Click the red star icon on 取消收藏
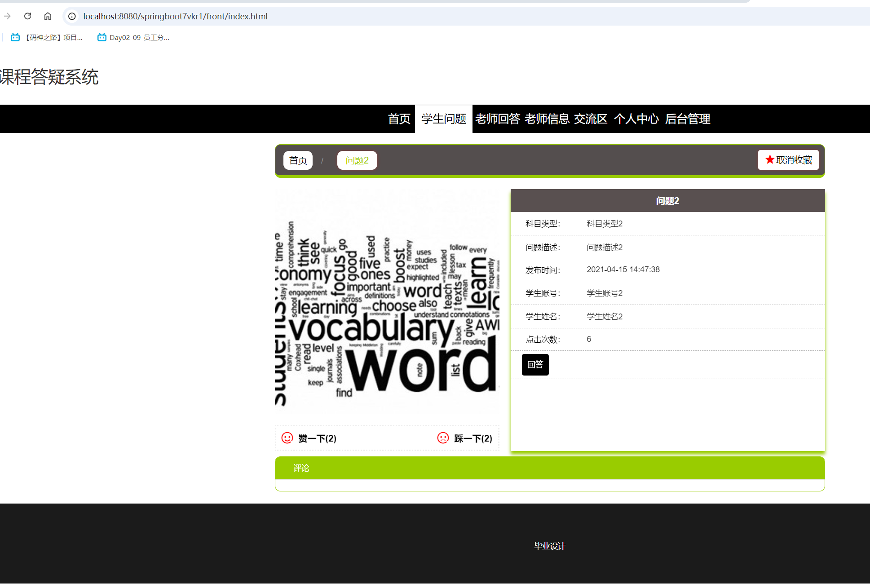The image size is (870, 588). pos(769,159)
